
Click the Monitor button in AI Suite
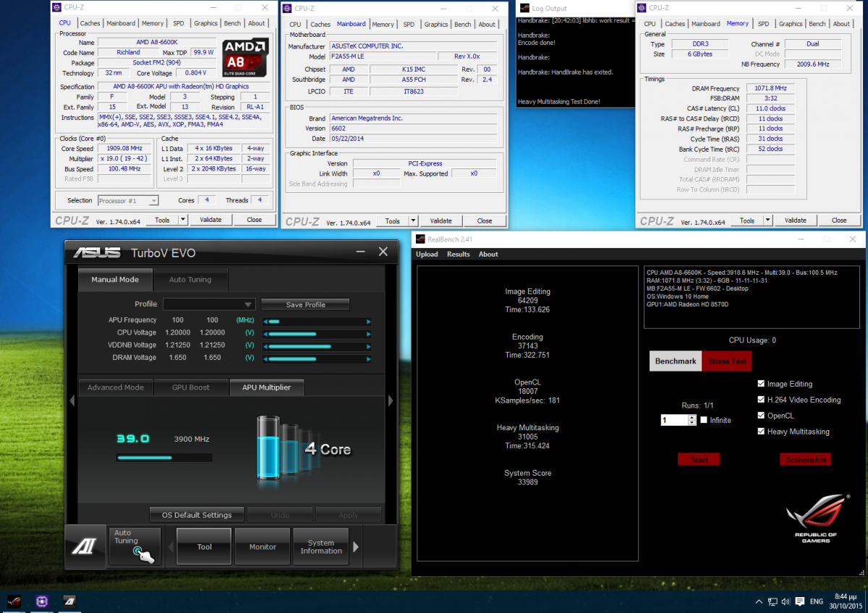click(263, 546)
